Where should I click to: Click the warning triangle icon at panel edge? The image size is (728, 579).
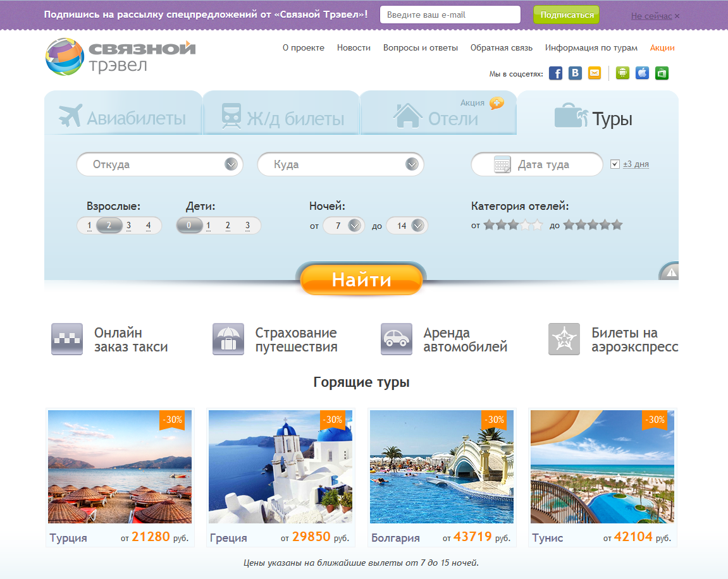pos(671,272)
